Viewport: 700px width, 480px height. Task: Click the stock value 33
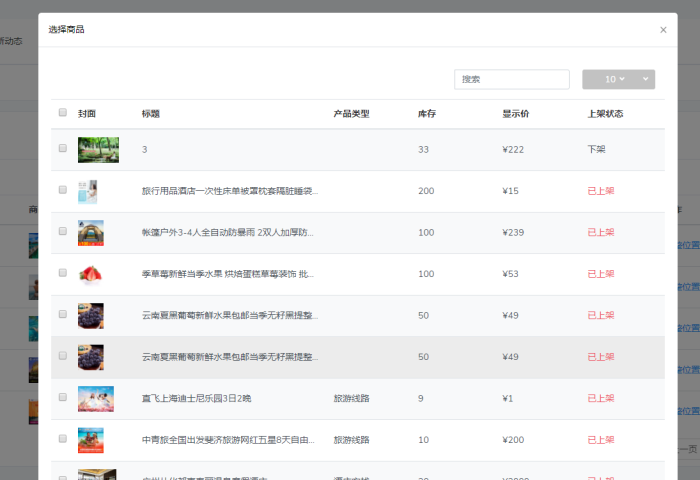click(423, 150)
